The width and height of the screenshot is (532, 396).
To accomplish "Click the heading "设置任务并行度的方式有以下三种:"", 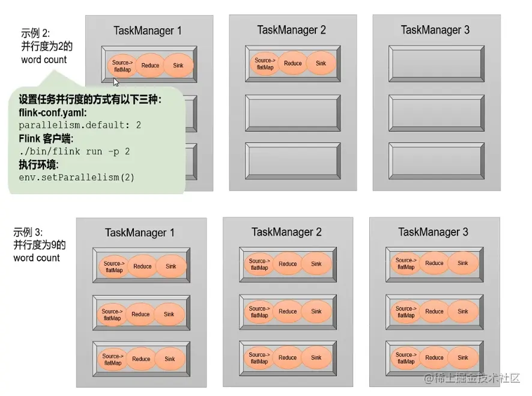I will [x=90, y=100].
